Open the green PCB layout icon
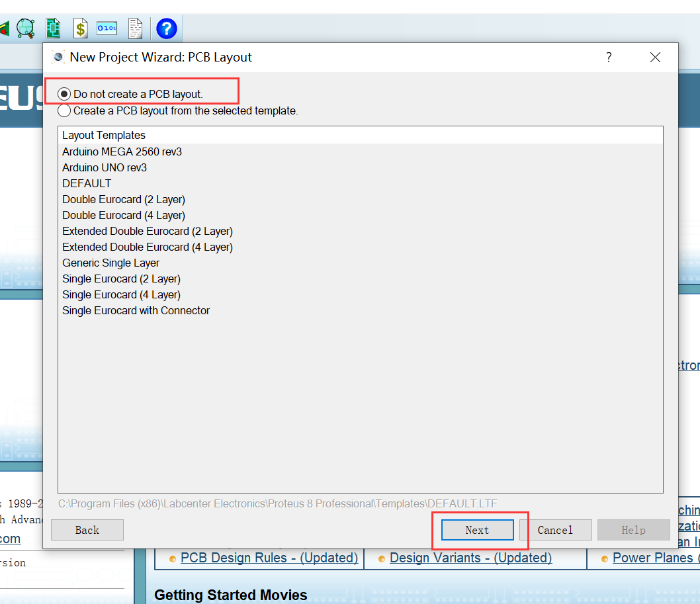This screenshot has width=700, height=604. pos(53,28)
